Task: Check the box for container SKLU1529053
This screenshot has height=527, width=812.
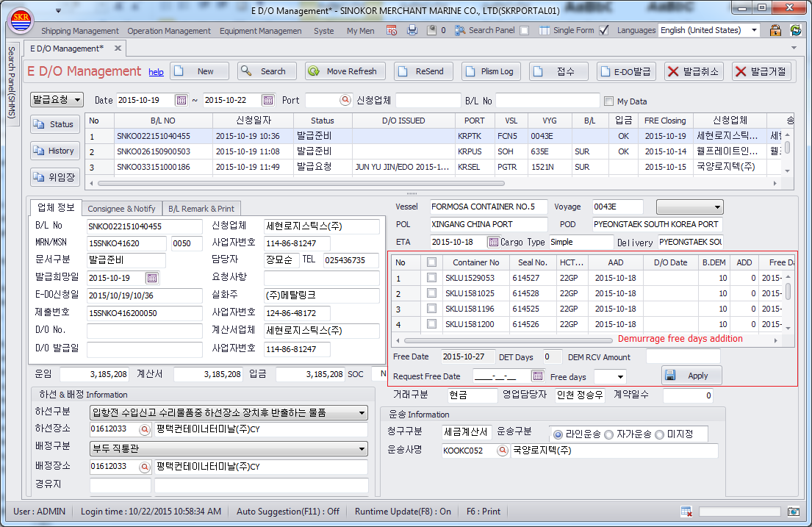Action: [431, 278]
